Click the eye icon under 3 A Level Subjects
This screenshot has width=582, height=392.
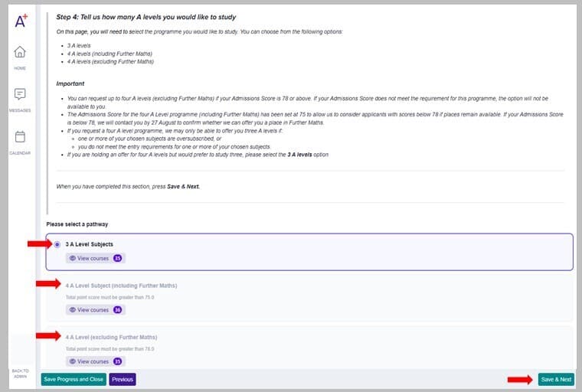[73, 258]
